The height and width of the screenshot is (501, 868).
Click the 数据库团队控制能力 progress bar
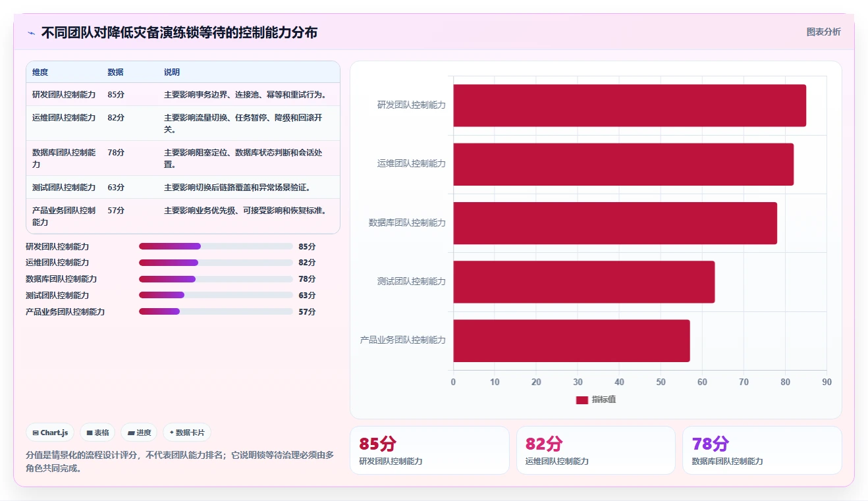216,279
